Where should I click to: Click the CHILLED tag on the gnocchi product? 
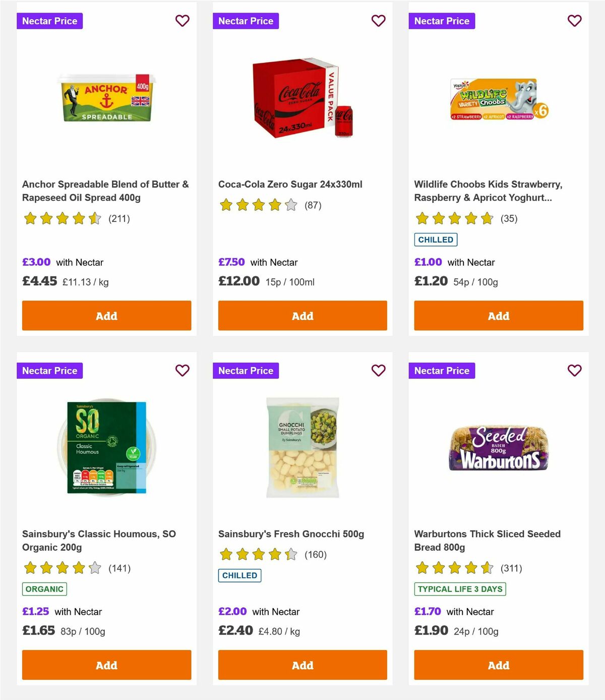(x=239, y=575)
